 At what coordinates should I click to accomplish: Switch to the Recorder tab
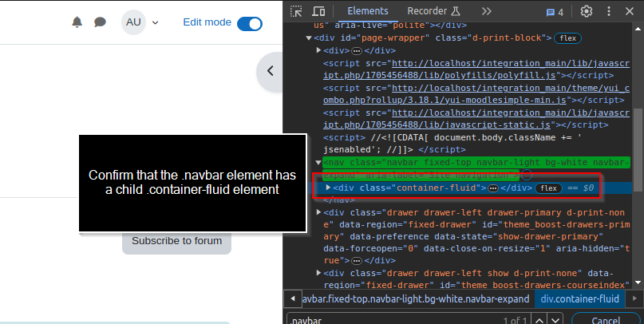(x=433, y=11)
